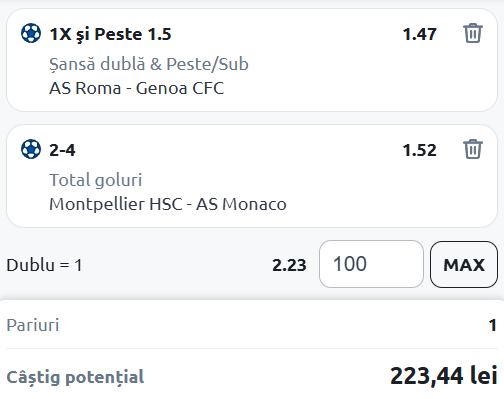Click the Dublu = 1 bet type label
The width and height of the screenshot is (504, 399).
click(44, 266)
